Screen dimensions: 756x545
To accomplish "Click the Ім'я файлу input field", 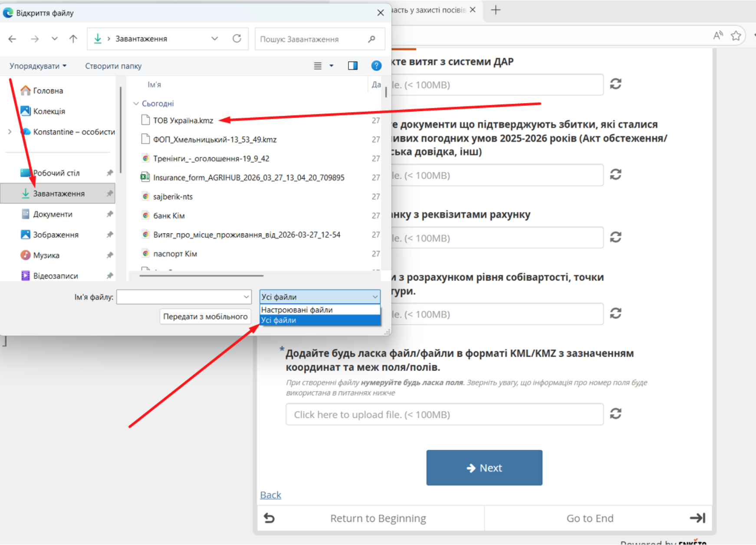I will point(180,297).
